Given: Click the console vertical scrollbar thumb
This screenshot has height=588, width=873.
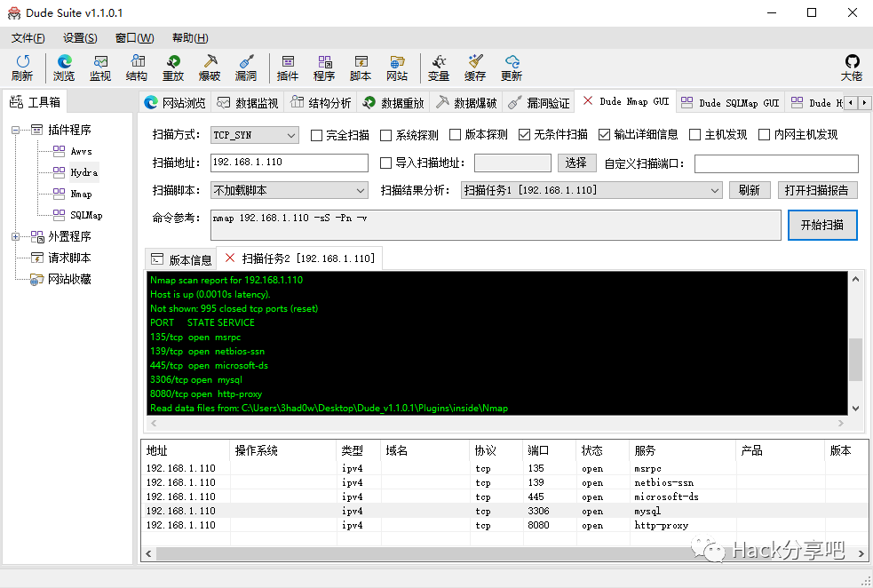Looking at the screenshot, I should 856,359.
